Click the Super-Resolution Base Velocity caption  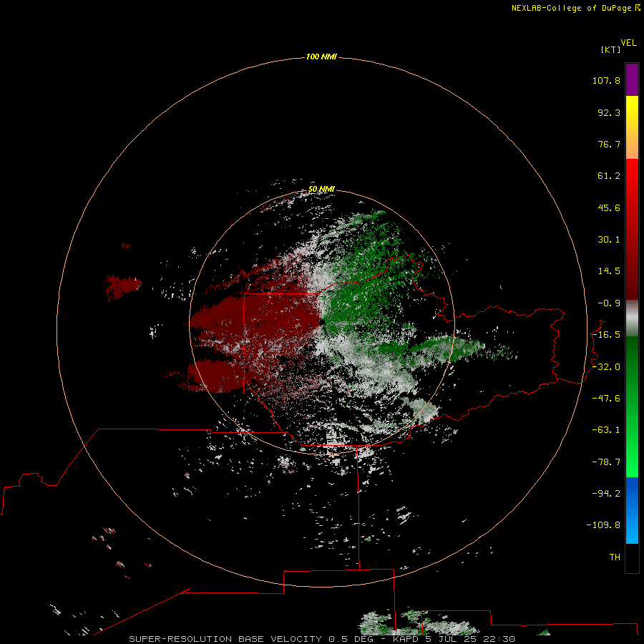pos(321,639)
